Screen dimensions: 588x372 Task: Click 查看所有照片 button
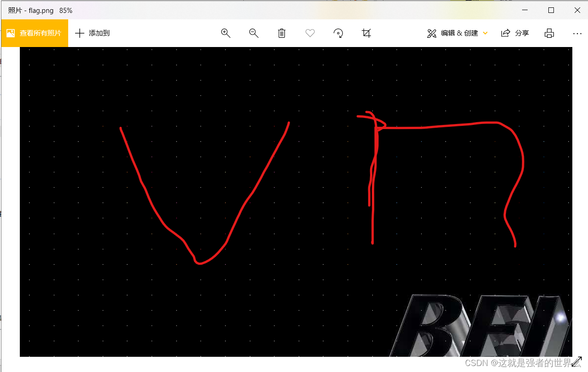coord(35,33)
